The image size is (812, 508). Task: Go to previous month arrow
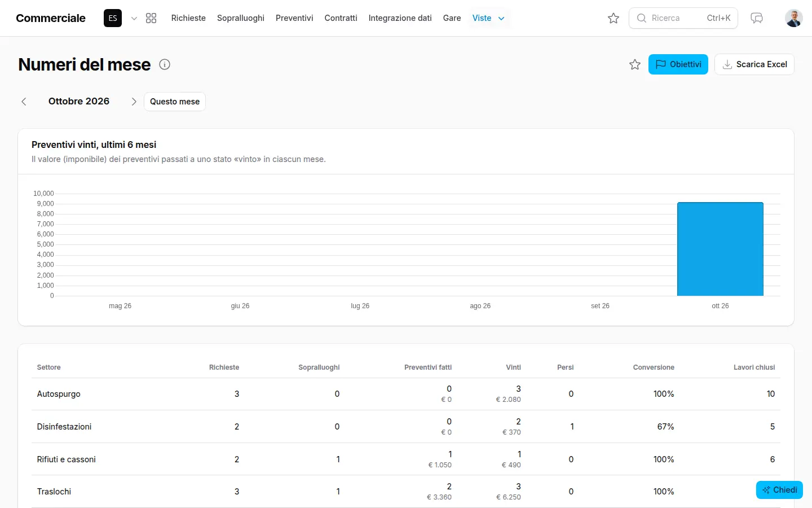pos(24,102)
